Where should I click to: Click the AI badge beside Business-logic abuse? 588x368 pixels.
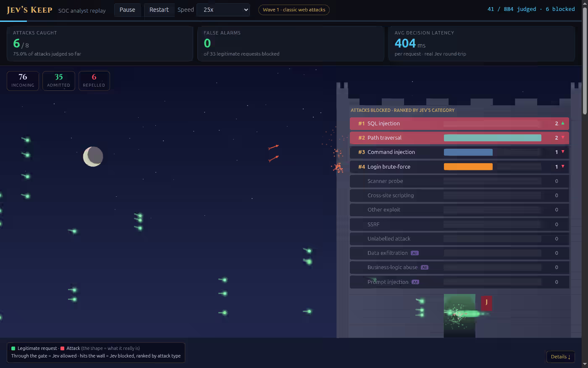coord(425,267)
